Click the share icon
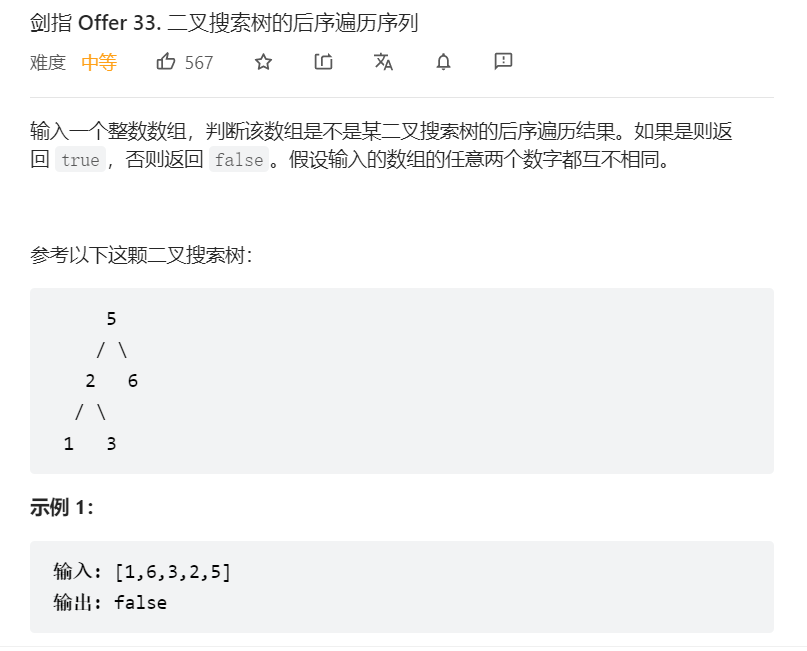The width and height of the screenshot is (807, 651). point(323,62)
